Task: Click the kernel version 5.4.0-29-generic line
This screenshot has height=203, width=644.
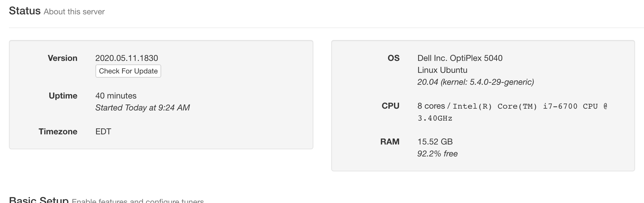Action: coord(475,82)
